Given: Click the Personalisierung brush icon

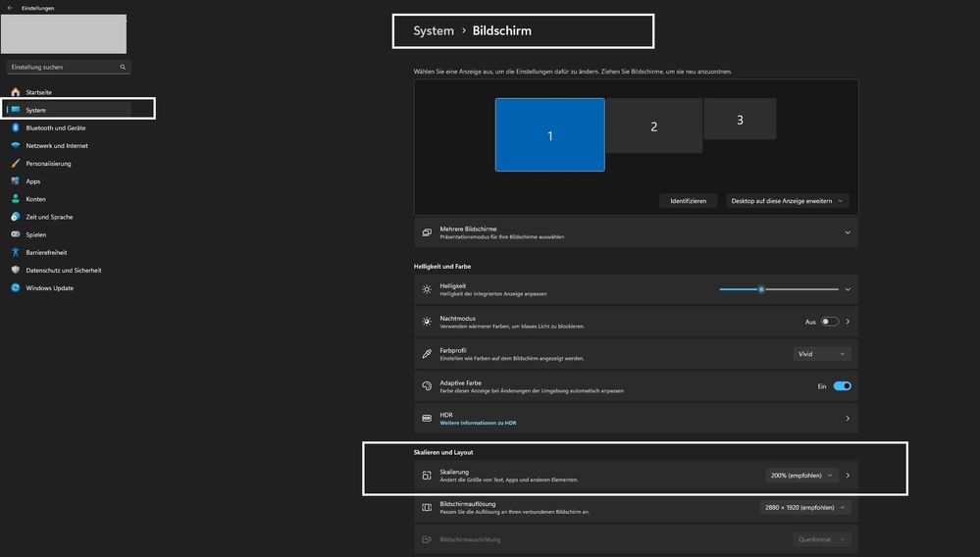Looking at the screenshot, I should (16, 163).
